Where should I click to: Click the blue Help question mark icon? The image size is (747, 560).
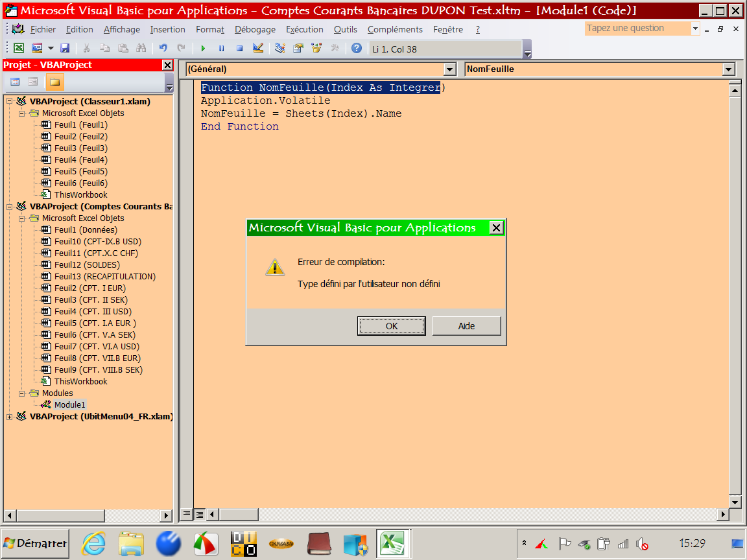pos(357,48)
